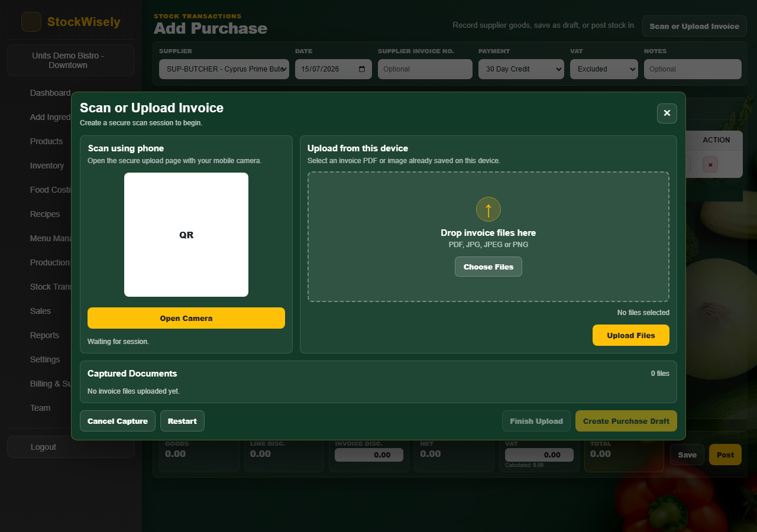The width and height of the screenshot is (757, 532).
Task: Focus the Supplier Invoice No. field
Action: click(x=425, y=69)
